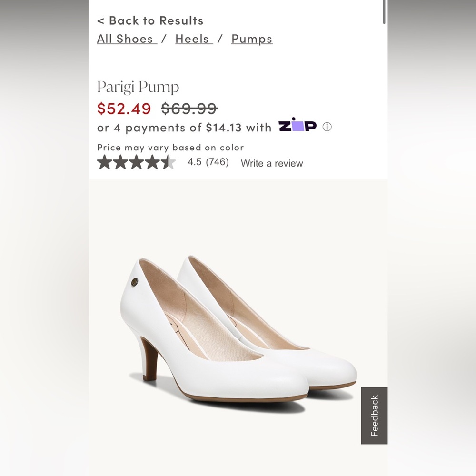This screenshot has width=476, height=476.
Task: Select the half-filled fifth star
Action: pyautogui.click(x=169, y=163)
